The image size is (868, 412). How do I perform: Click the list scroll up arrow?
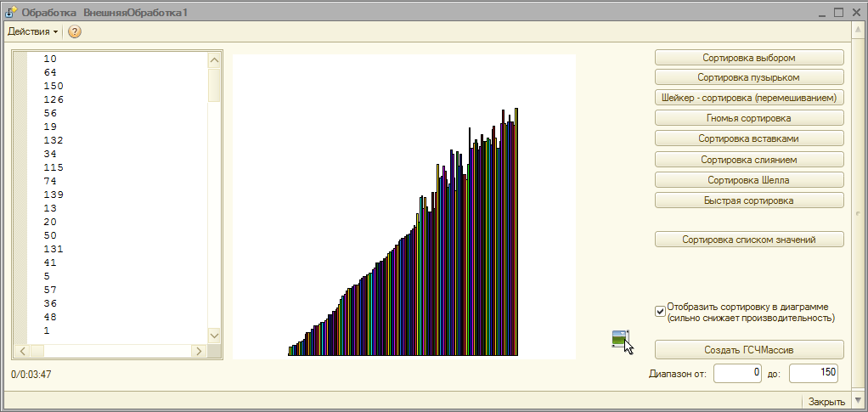click(214, 59)
